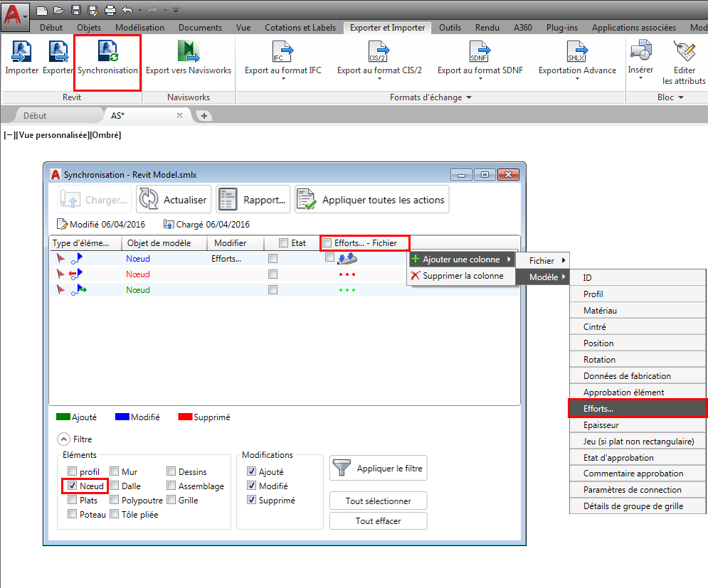Switch to the Modélisation ribbon tab
Viewport: 708px width, 588px height.
coord(140,28)
